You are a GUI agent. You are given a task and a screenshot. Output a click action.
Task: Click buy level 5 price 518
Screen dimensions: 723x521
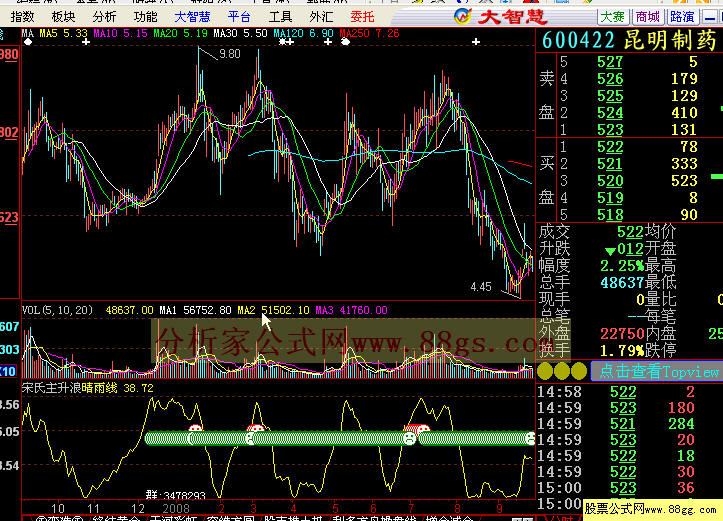[x=610, y=215]
